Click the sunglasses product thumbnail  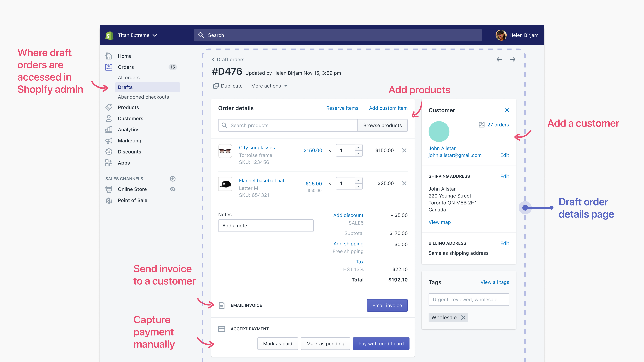coord(225,151)
